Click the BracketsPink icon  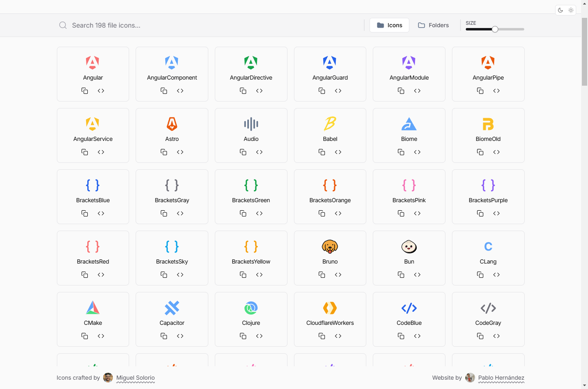(409, 185)
